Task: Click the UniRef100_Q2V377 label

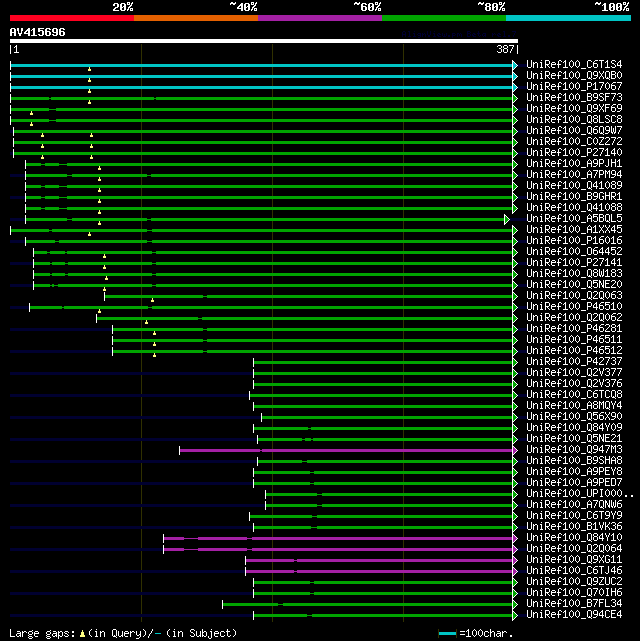Action: pos(574,372)
